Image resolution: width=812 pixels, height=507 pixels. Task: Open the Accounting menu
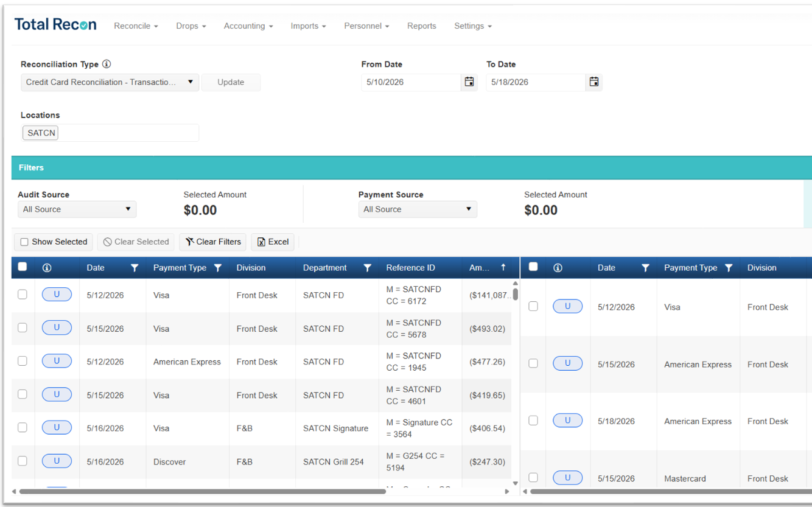(248, 26)
